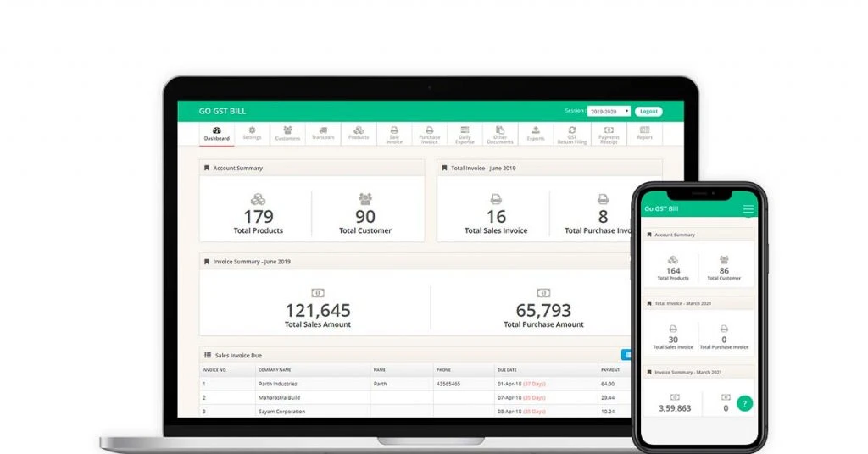Click the Logout button

(648, 111)
